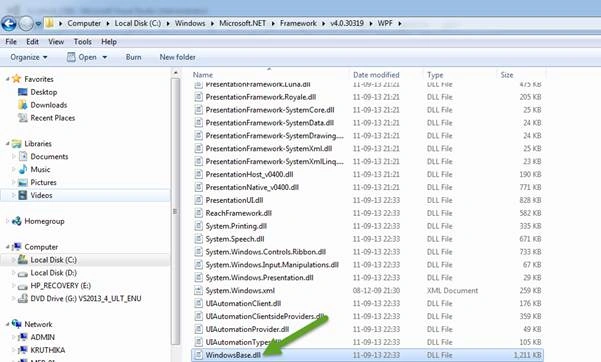The image size is (601, 362).
Task: Select the Pictures library
Action: click(x=43, y=183)
